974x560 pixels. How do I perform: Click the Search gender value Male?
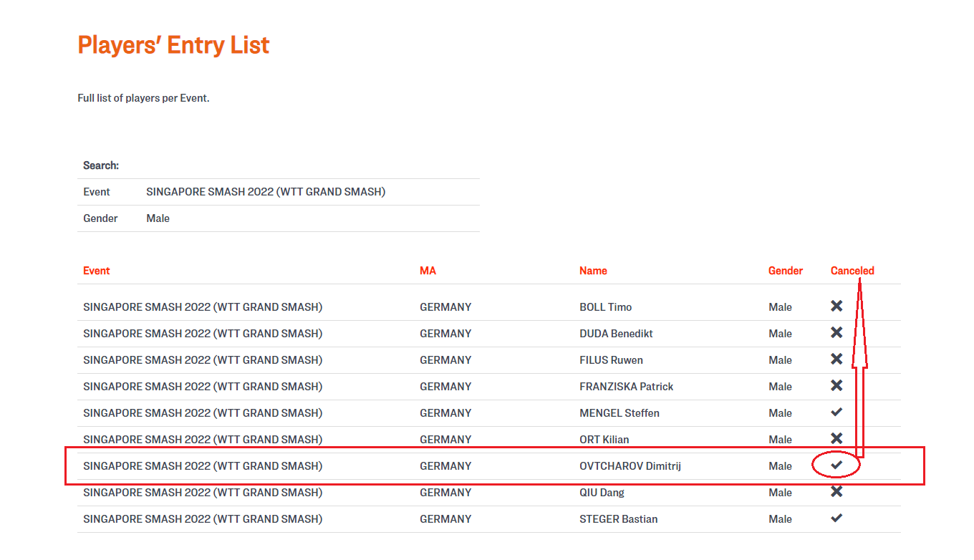[x=158, y=218]
